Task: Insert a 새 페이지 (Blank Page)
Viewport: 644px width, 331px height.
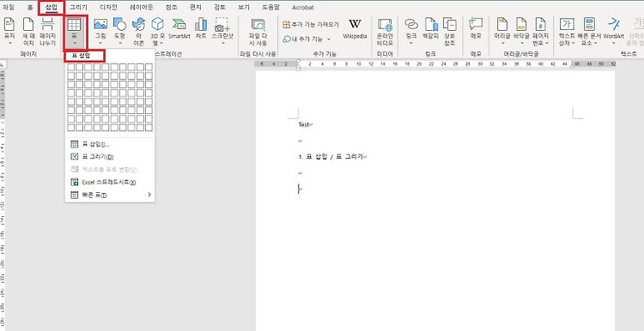Action: pos(28,25)
